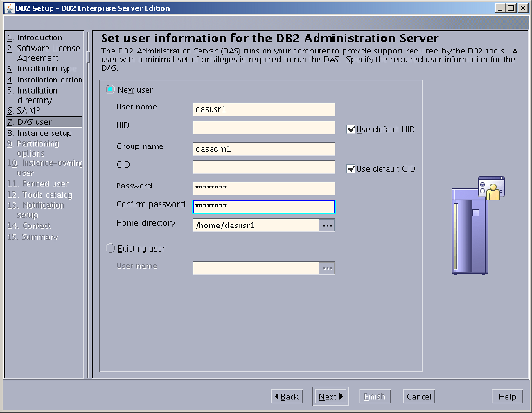
Task: Close the DB2 Setup window
Action: 522,8
